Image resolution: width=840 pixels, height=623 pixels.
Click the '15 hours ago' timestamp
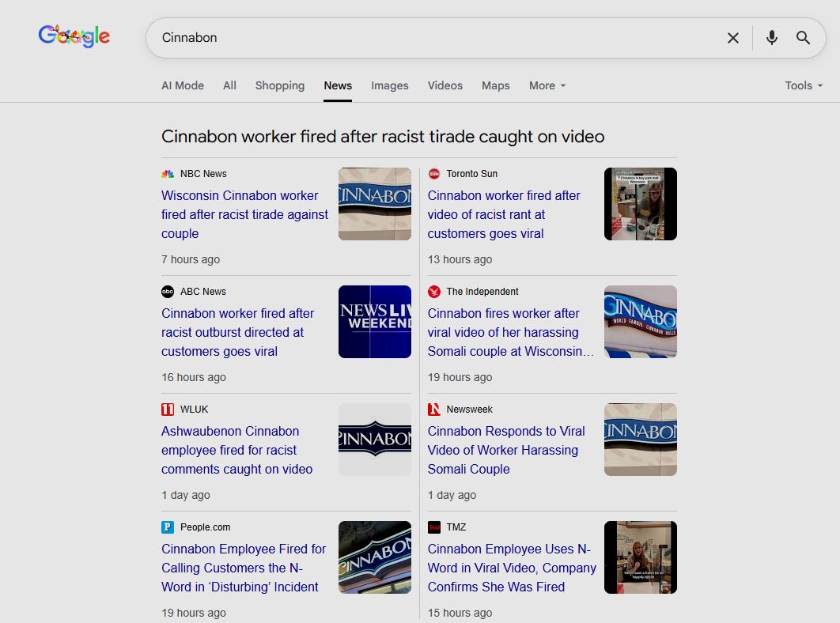coord(460,613)
